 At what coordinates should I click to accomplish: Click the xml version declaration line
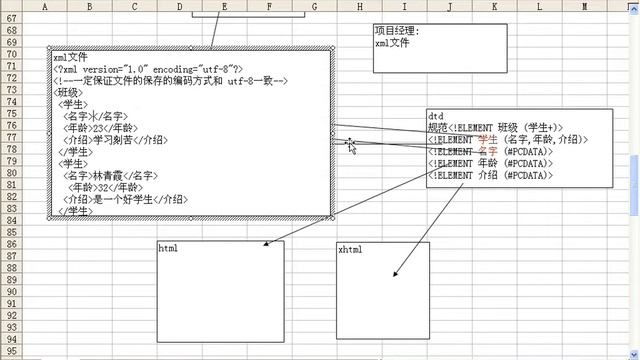coord(148,69)
